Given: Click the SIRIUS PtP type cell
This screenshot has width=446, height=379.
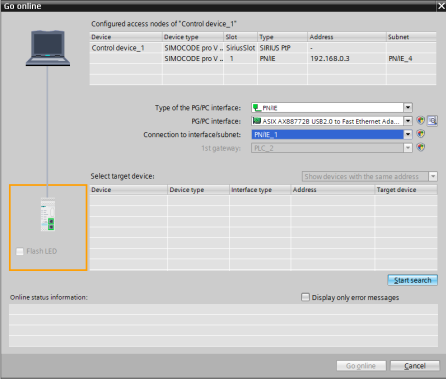Looking at the screenshot, I should pos(282,48).
